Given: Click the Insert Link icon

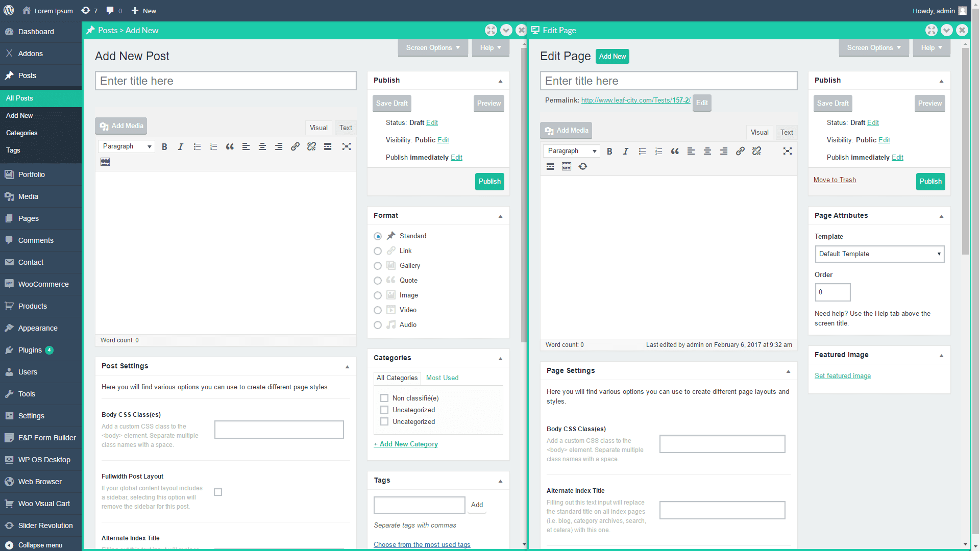Looking at the screenshot, I should 295,146.
